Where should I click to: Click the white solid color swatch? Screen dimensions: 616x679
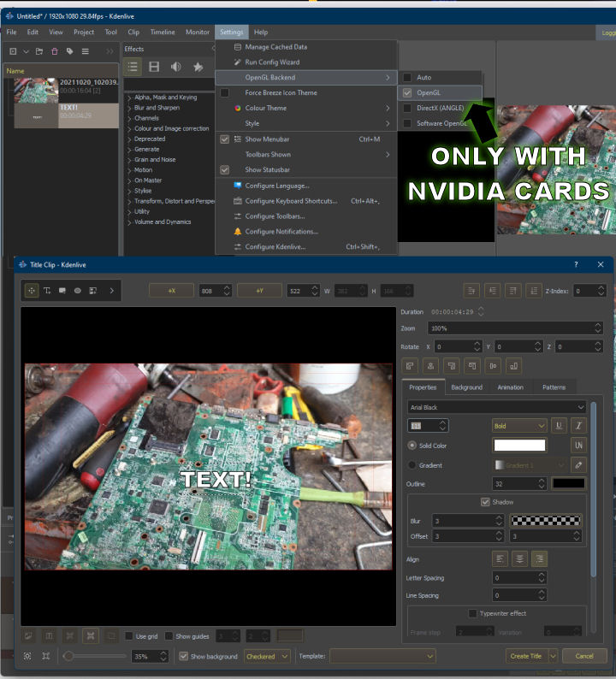[x=519, y=446]
